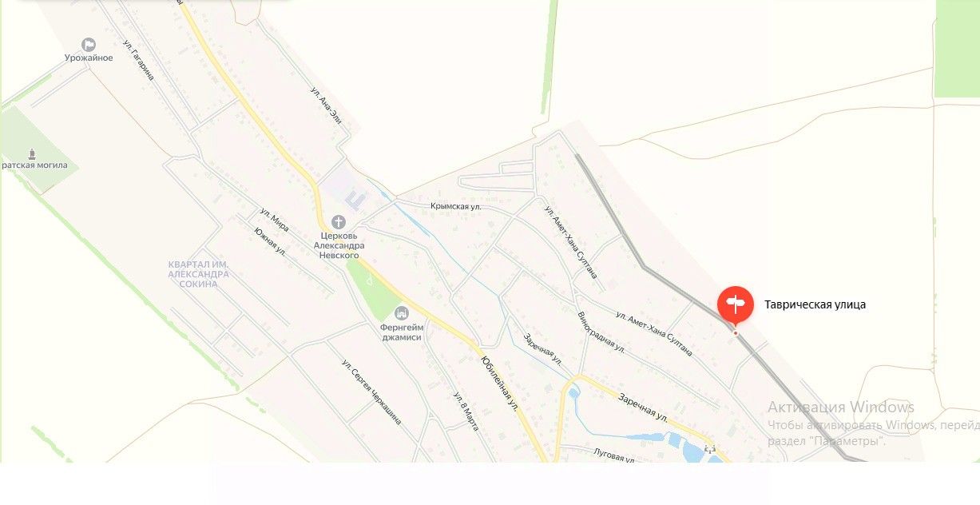The image size is (980, 505).
Task: Open the Фернгейм джамиси mosque icon
Action: (x=402, y=312)
